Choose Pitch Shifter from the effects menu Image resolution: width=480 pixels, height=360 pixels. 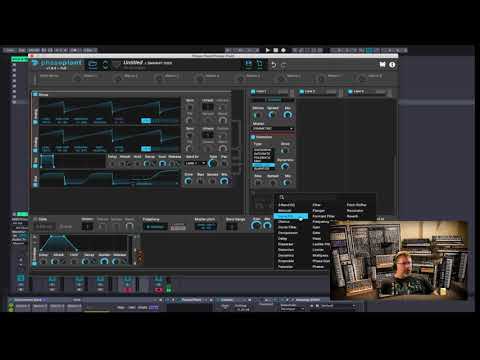[x=356, y=205]
